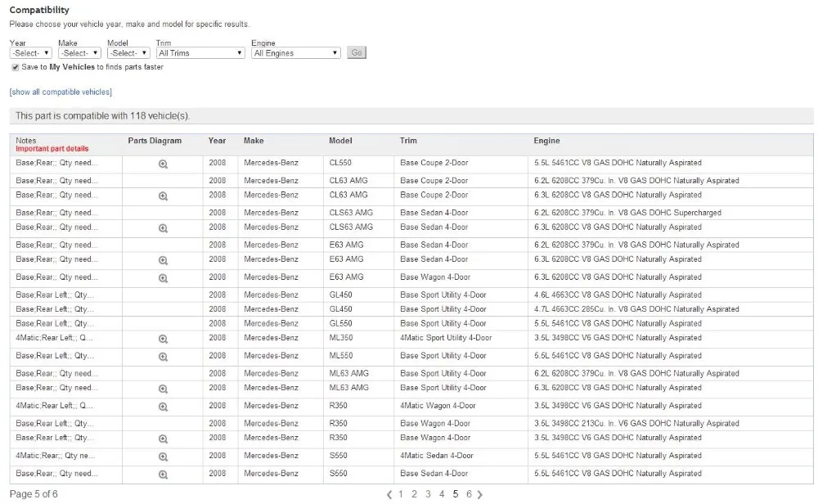
Task: Expand the All Engines dropdown
Action: click(x=296, y=52)
